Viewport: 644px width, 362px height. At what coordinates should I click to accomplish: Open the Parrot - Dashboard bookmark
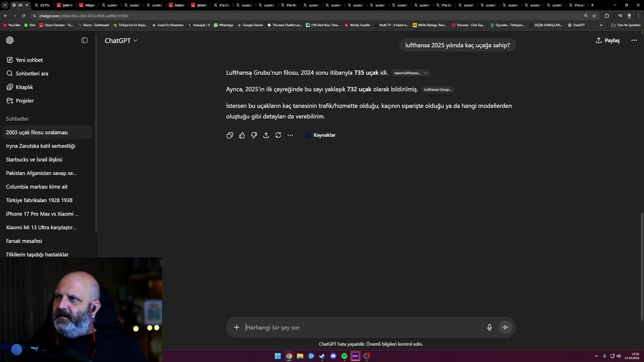point(93,25)
